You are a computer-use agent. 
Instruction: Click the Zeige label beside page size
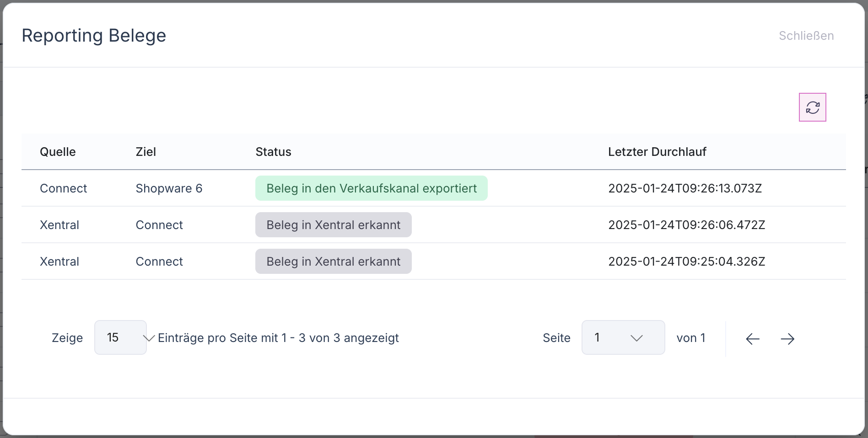click(67, 338)
